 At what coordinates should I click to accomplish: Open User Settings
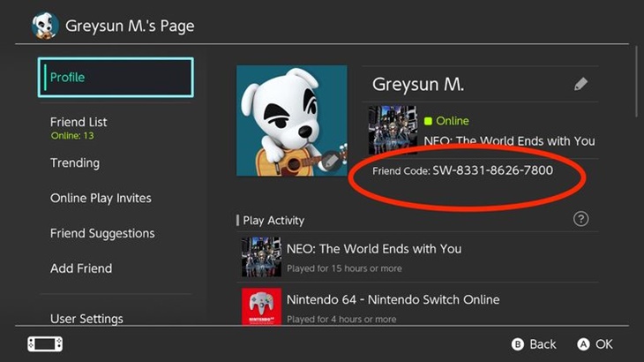(x=86, y=319)
